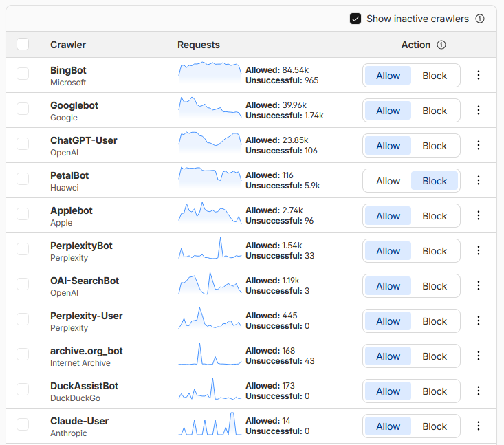Open more options for Claude-User
The height and width of the screenshot is (445, 504).
coord(479,426)
